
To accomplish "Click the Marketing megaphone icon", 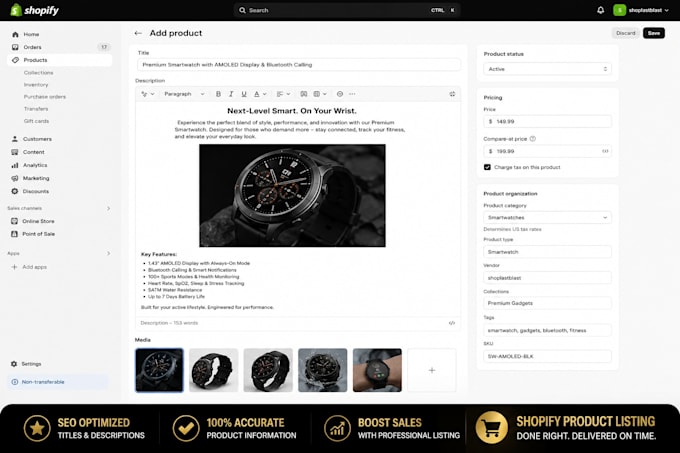I will point(15,178).
